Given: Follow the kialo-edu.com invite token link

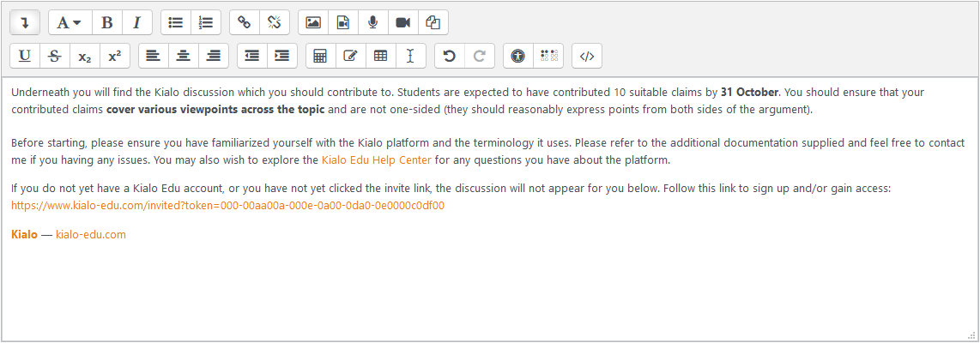Looking at the screenshot, I should click(x=227, y=206).
